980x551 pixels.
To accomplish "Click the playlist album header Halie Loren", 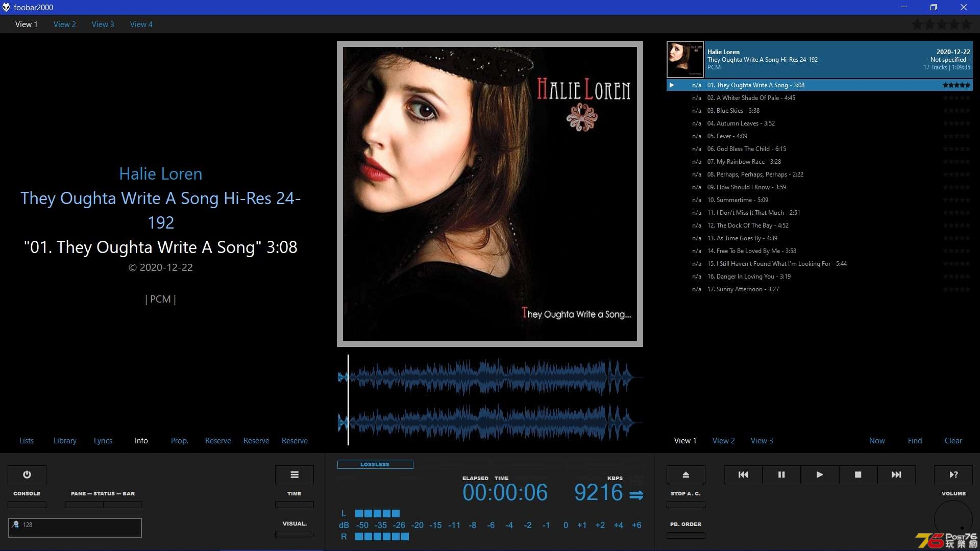I will pos(820,59).
